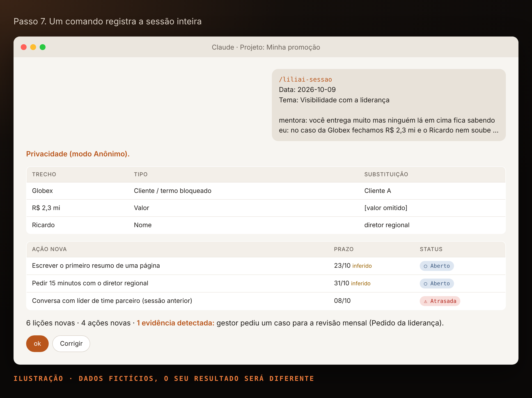Viewport: 532px width, 398px height.
Task: Click 'Tema: Visibilidade com a liderança' line
Action: (x=334, y=100)
